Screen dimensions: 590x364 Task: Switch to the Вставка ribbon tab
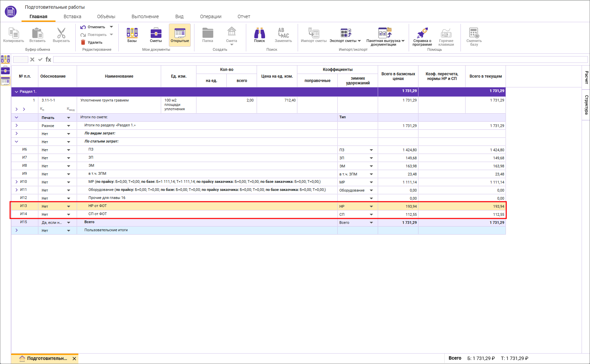pos(72,16)
